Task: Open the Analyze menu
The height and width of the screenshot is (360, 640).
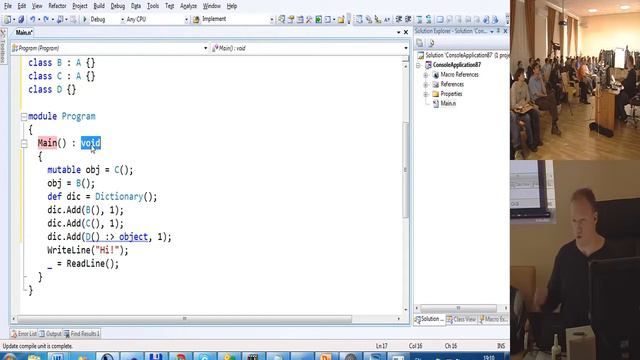Action: point(188,6)
